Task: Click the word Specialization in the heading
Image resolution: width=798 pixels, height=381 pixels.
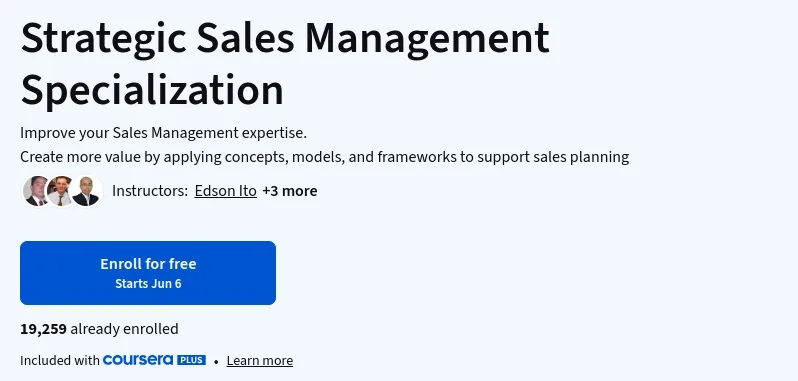Action: click(x=152, y=90)
